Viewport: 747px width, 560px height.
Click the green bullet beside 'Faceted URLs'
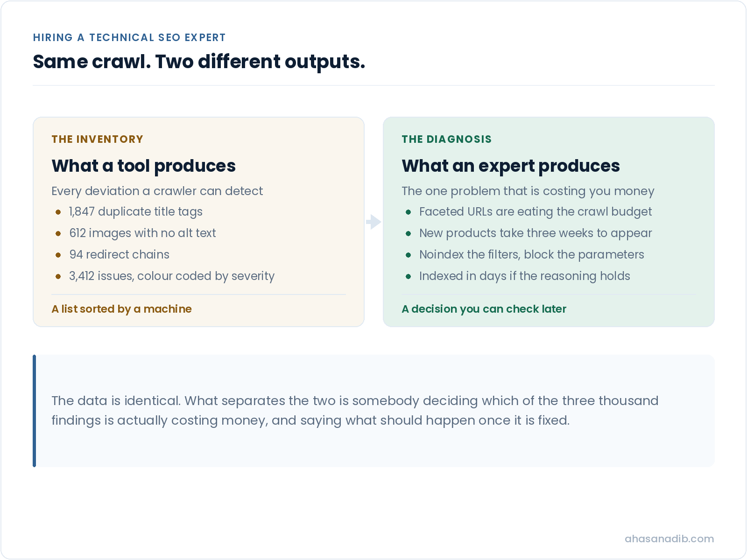coord(408,212)
